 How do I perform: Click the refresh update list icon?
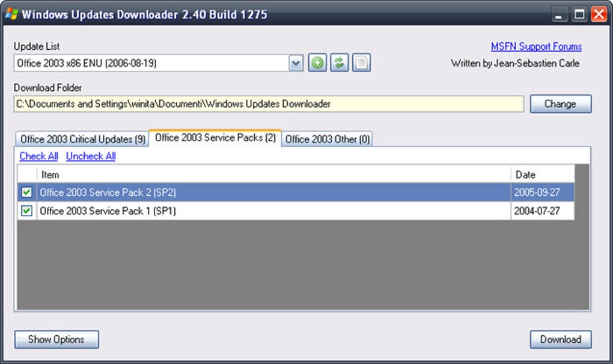[340, 63]
